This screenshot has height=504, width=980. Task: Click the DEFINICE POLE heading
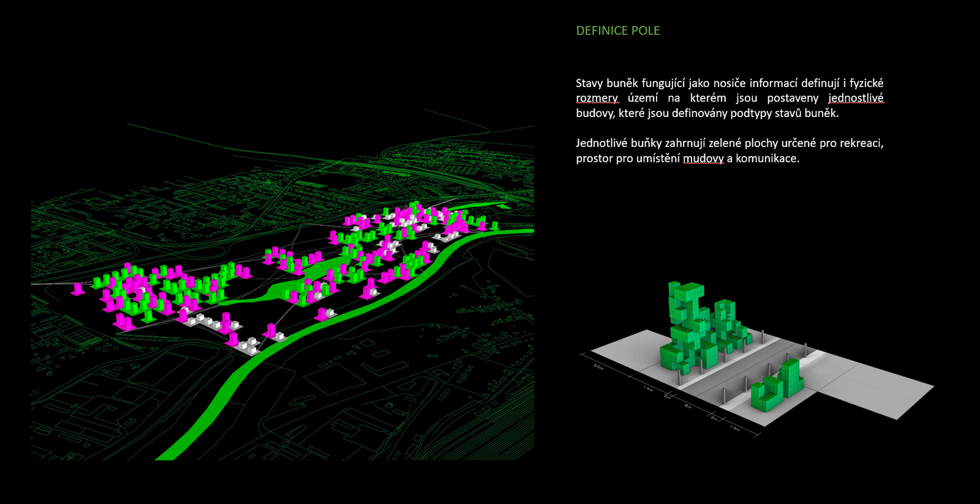click(x=618, y=31)
